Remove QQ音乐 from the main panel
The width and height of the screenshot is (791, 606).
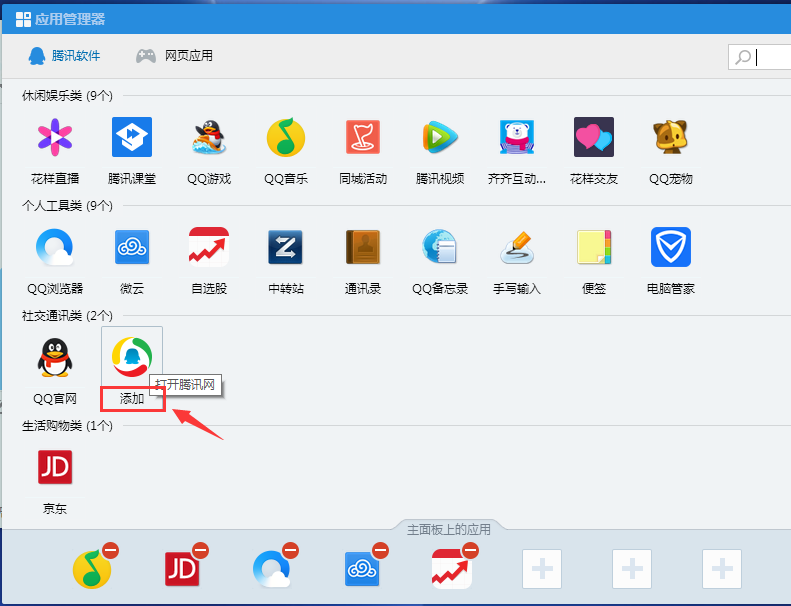tap(110, 550)
